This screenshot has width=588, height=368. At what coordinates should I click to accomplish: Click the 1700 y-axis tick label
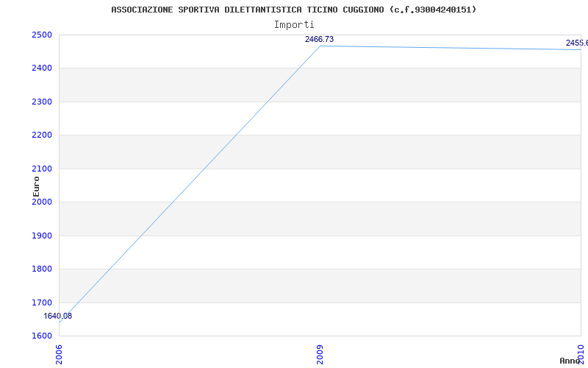coord(42,302)
